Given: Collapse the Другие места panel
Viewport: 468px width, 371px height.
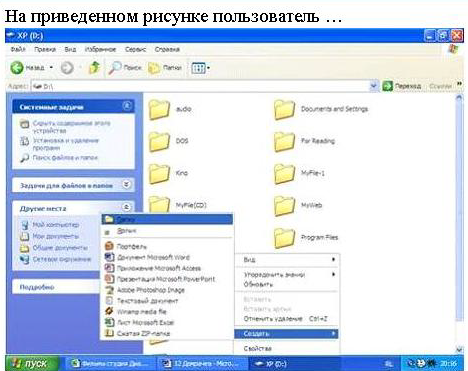Looking at the screenshot, I should [x=126, y=207].
